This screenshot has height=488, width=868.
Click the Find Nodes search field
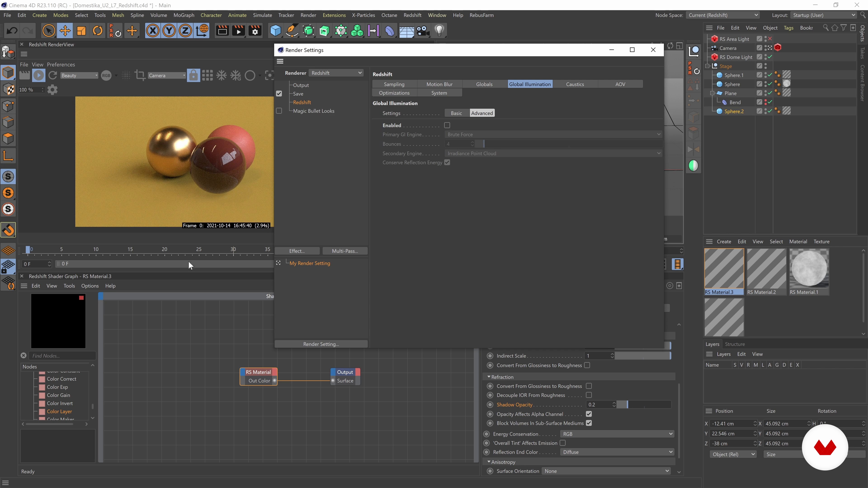coord(62,356)
